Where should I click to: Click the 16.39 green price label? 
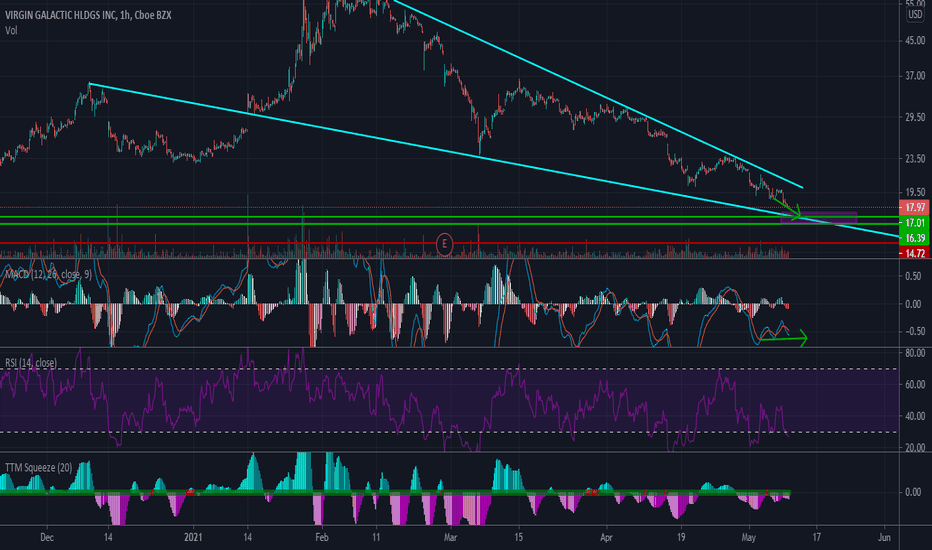click(x=915, y=238)
